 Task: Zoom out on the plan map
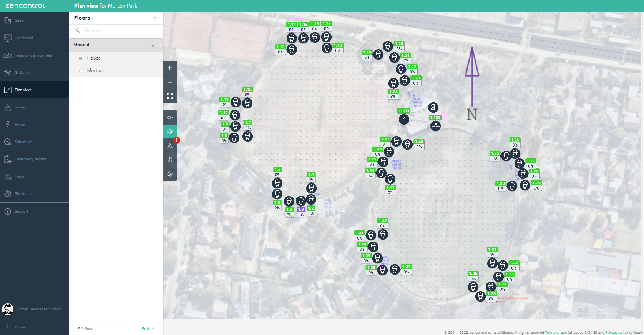click(170, 82)
